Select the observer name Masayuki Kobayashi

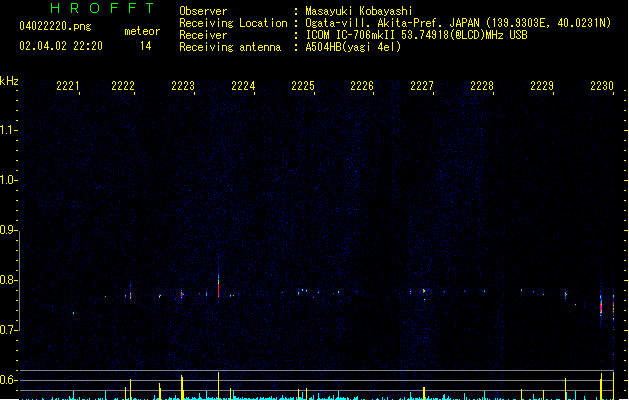click(359, 11)
